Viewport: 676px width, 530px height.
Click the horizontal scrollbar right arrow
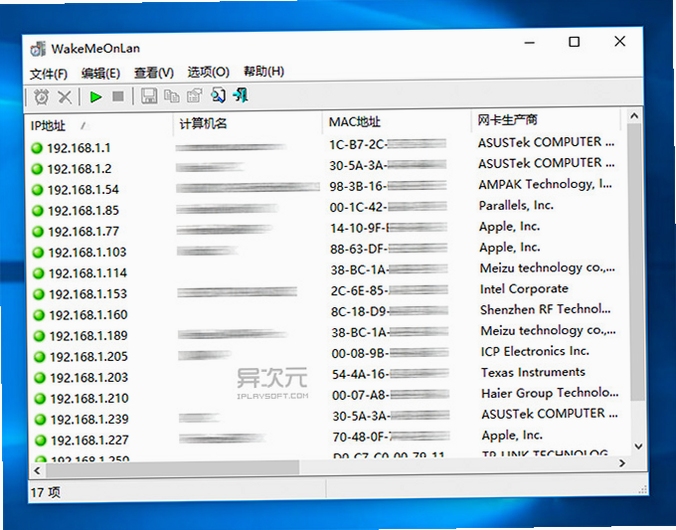pos(622,463)
